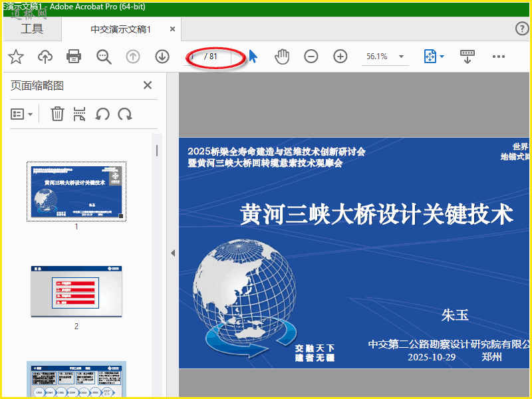Delete selected page with trash icon
Image resolution: width=532 pixels, height=399 pixels.
click(57, 114)
